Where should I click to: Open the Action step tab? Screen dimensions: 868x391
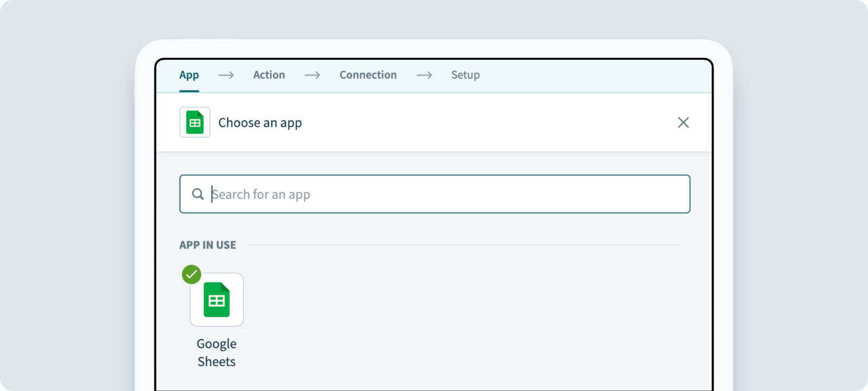click(x=269, y=75)
